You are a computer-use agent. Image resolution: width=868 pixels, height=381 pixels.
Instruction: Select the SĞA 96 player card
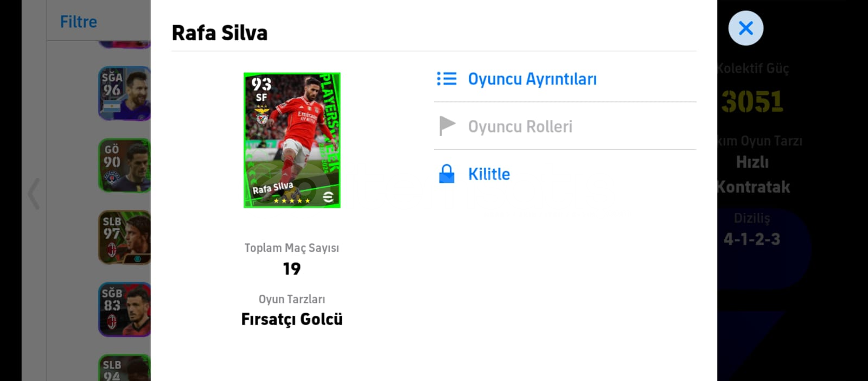click(124, 93)
